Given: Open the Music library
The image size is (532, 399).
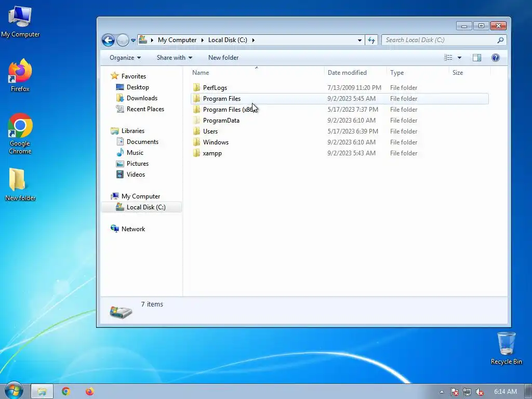Looking at the screenshot, I should [135, 153].
